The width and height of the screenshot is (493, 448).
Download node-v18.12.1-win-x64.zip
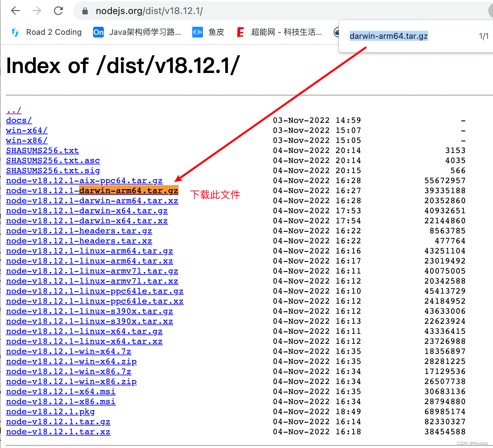[71, 361]
